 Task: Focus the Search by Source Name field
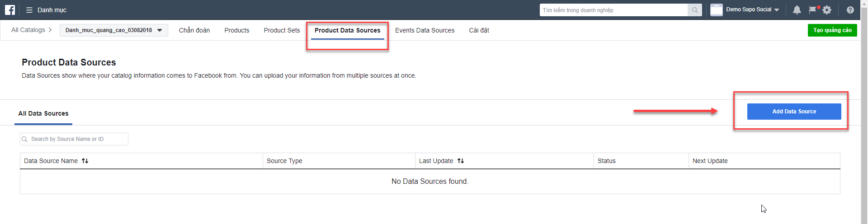point(74,139)
